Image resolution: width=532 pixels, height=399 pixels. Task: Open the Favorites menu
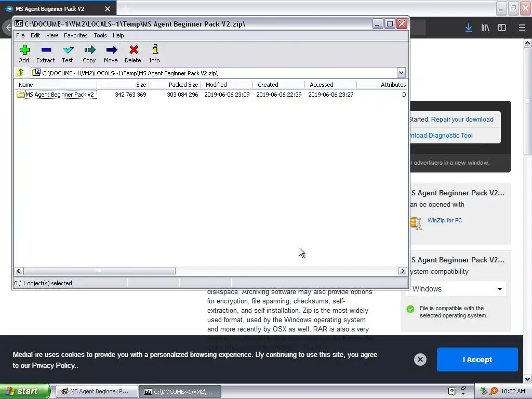click(x=76, y=35)
